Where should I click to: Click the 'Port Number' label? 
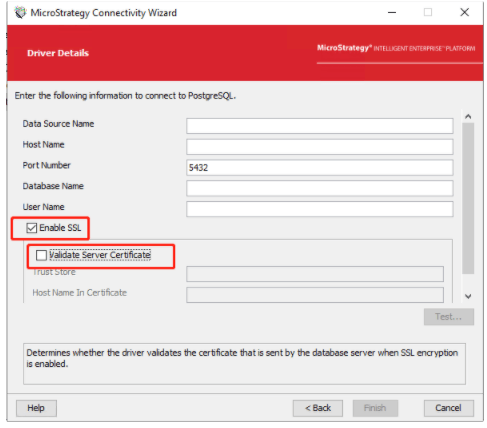[47, 165]
